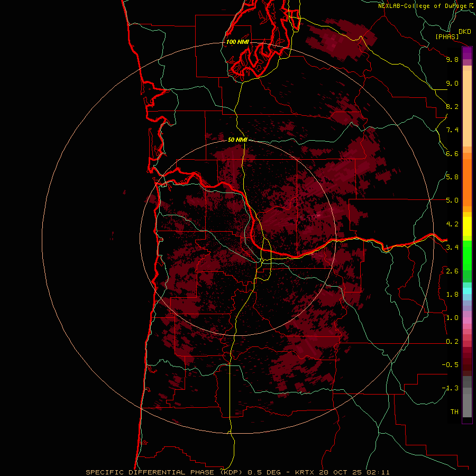Click the -0.5 legend scale value

coord(450,365)
